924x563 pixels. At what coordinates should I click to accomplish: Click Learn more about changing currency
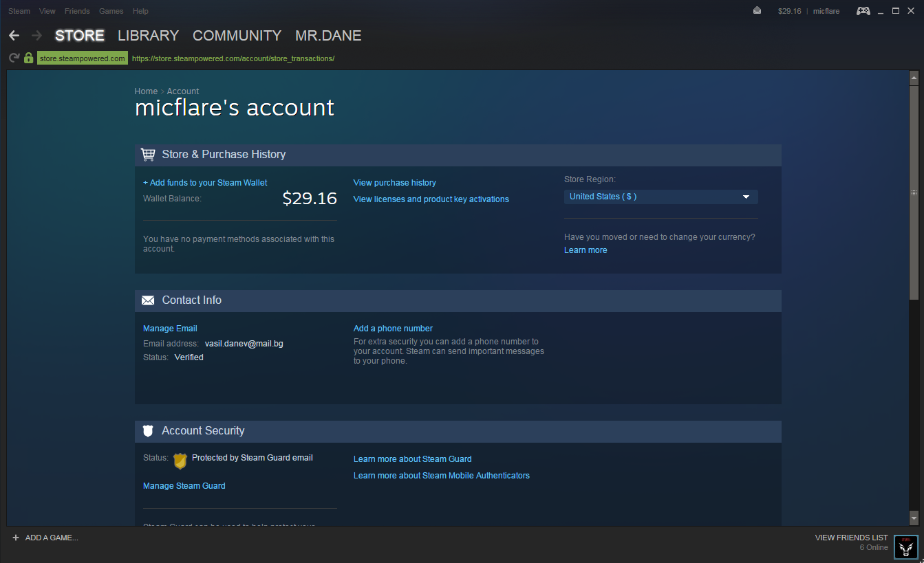tap(585, 250)
